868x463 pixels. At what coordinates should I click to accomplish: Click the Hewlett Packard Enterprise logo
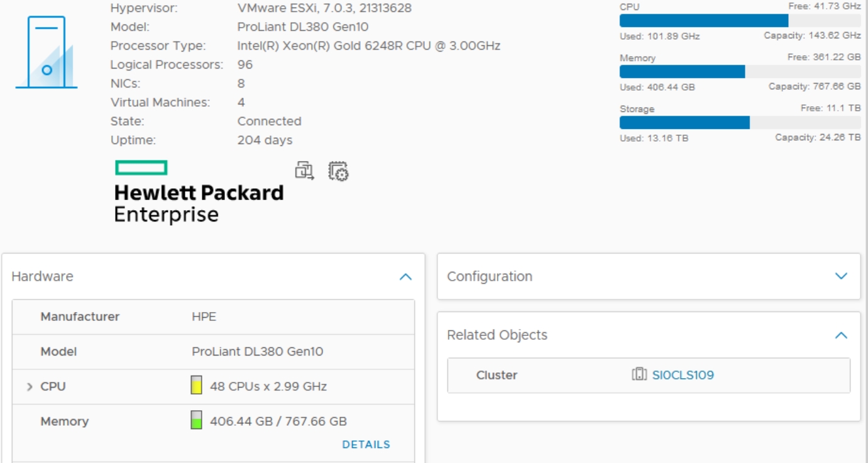coord(199,192)
